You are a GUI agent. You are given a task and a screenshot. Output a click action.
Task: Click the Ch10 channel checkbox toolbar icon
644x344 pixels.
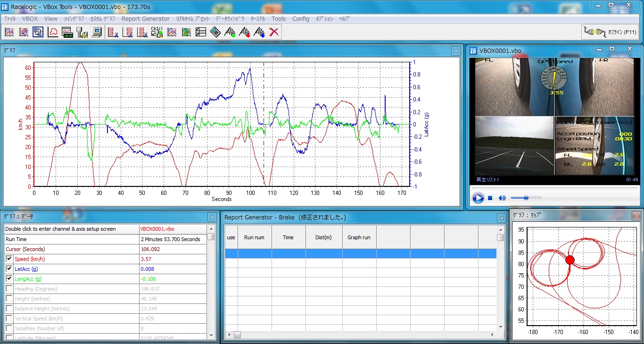tap(157, 32)
